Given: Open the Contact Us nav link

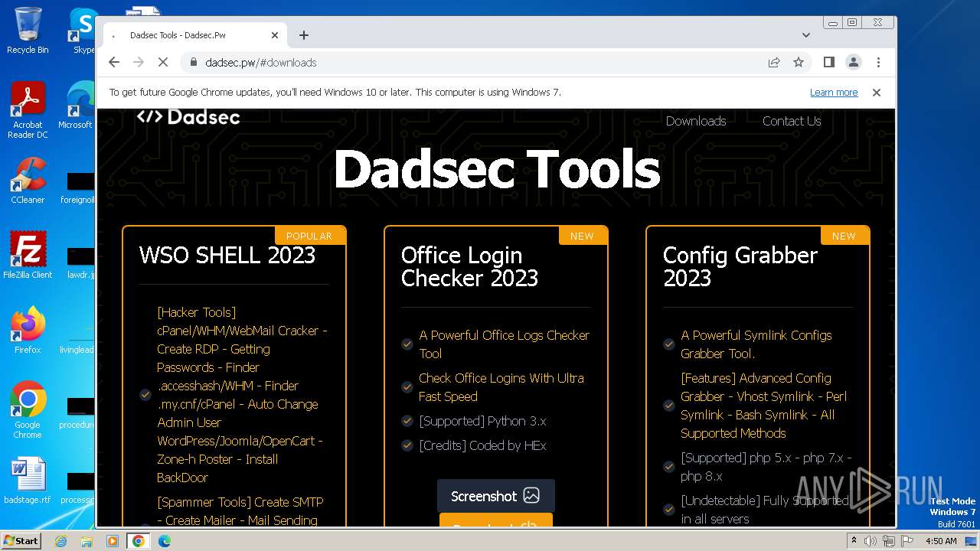Looking at the screenshot, I should (x=792, y=121).
